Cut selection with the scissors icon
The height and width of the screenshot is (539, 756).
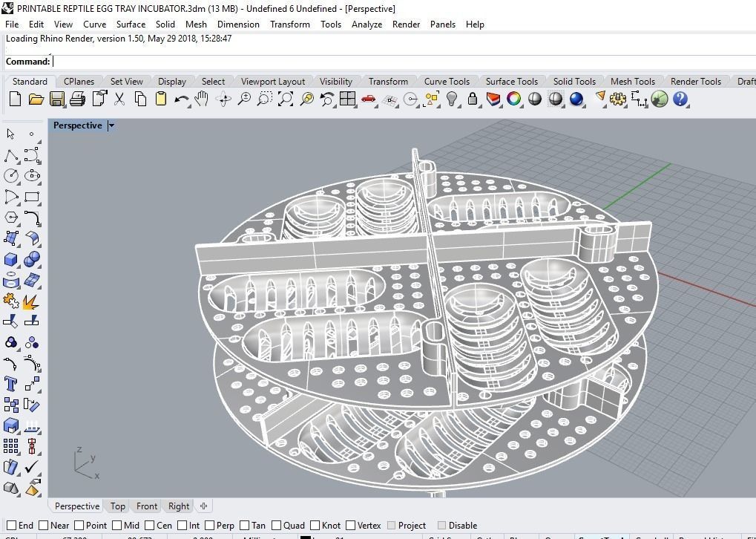pyautogui.click(x=119, y=99)
